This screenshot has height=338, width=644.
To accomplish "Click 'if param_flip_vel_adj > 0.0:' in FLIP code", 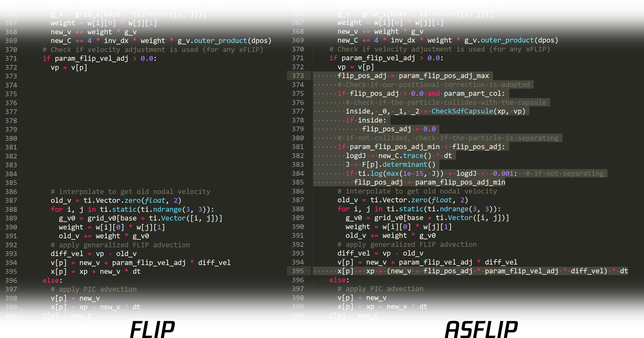I will click(100, 58).
